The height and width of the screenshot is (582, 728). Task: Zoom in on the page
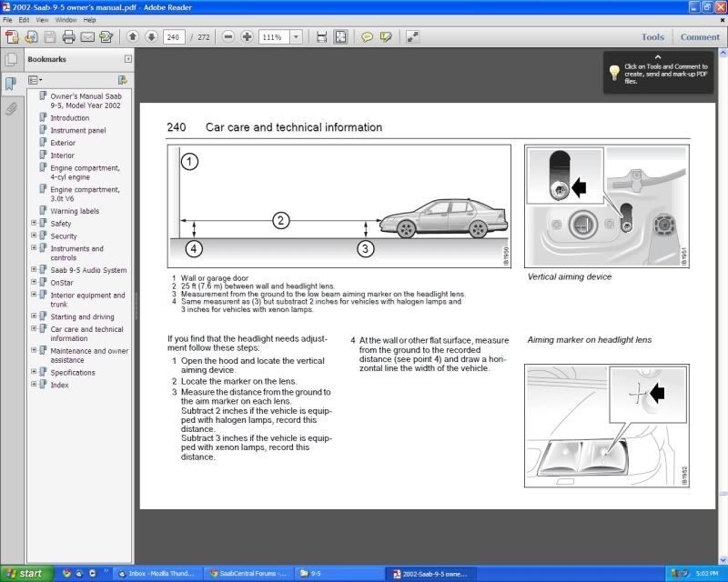(x=246, y=36)
